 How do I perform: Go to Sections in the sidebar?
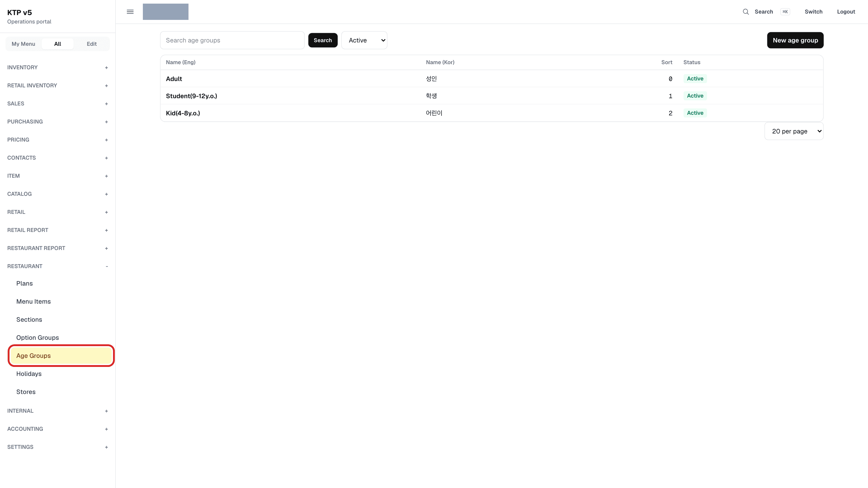tap(61, 320)
